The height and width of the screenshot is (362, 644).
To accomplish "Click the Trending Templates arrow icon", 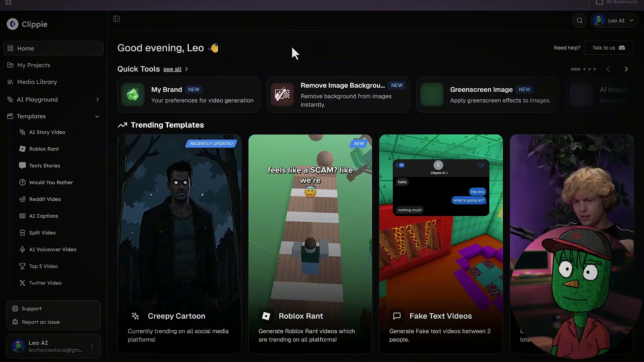I will pos(122,125).
